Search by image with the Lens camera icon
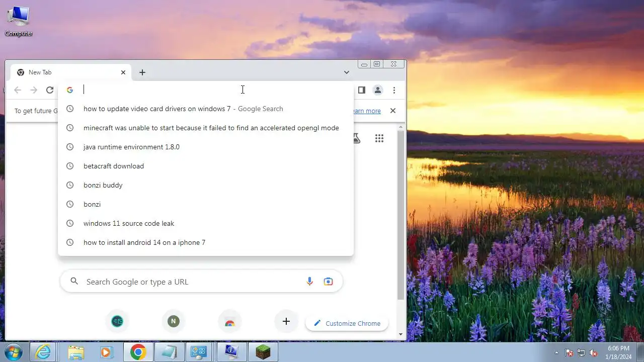Screen dimensions: 644x362 click(329, 282)
